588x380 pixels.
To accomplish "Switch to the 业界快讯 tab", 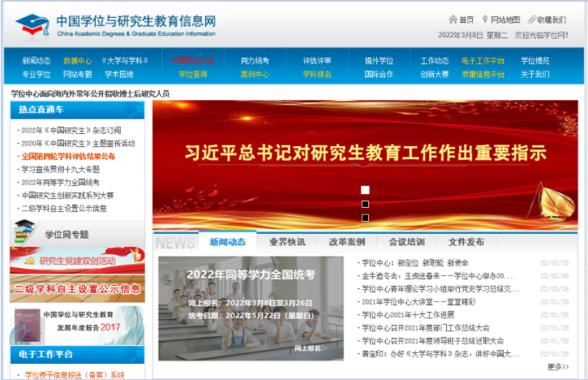I will pos(287,242).
